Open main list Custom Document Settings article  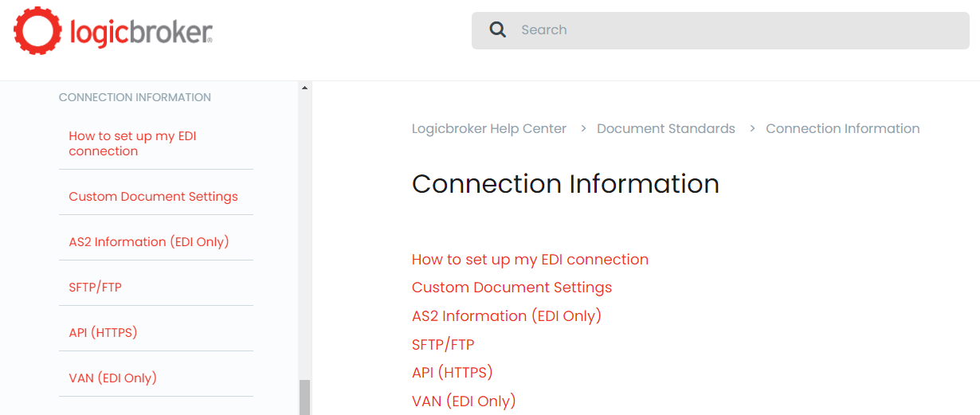[512, 288]
